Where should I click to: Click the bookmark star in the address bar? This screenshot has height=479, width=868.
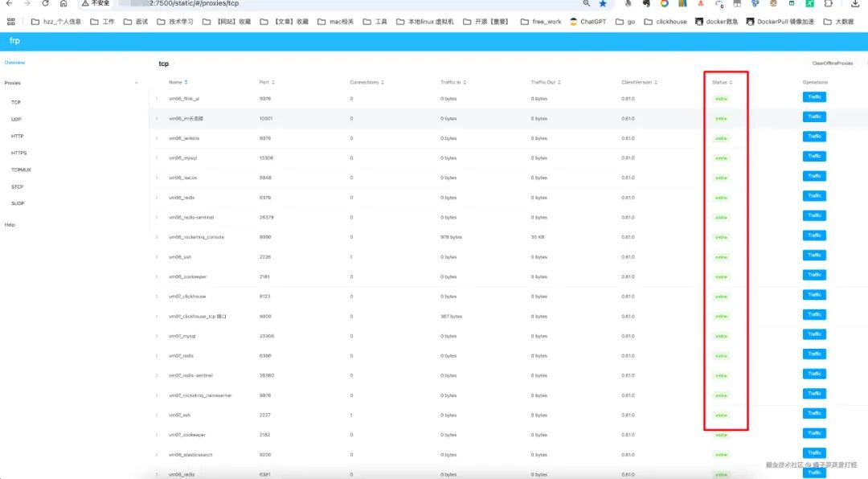[x=603, y=3]
